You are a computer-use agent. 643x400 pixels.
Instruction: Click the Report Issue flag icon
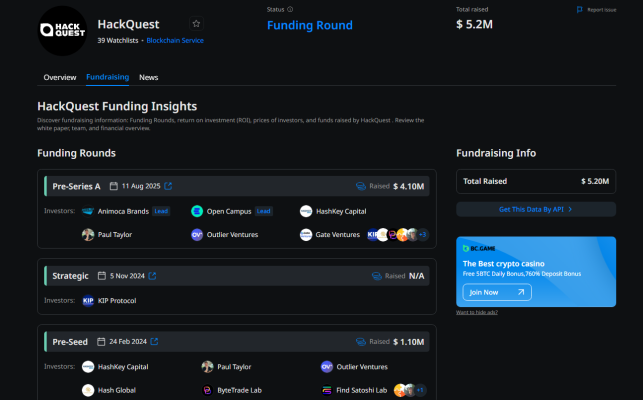579,9
